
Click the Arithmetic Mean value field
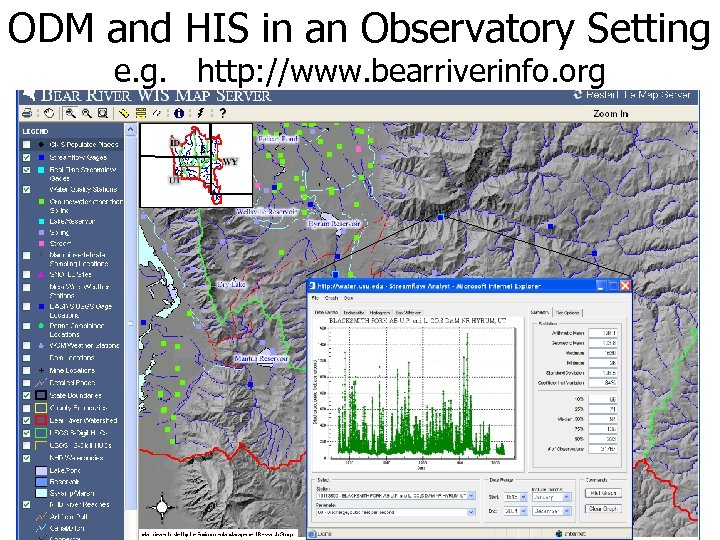coord(603,332)
